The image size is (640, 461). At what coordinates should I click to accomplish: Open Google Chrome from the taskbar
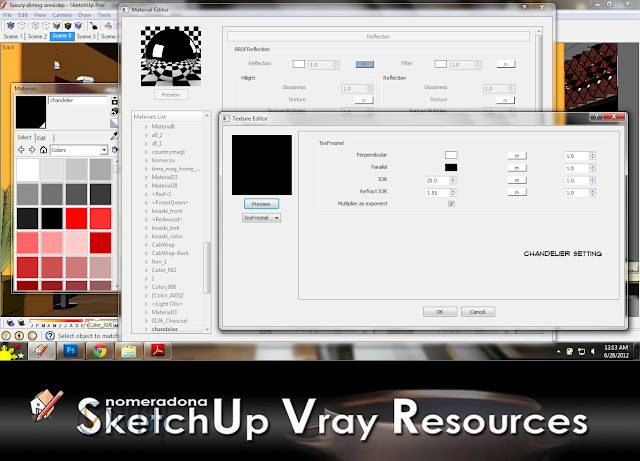[x=100, y=351]
